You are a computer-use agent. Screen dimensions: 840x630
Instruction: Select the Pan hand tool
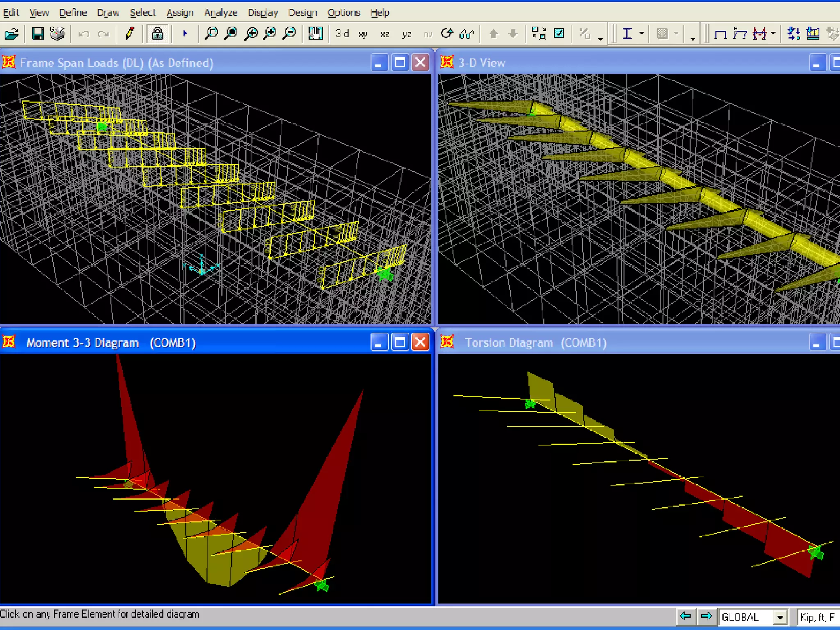coord(315,34)
